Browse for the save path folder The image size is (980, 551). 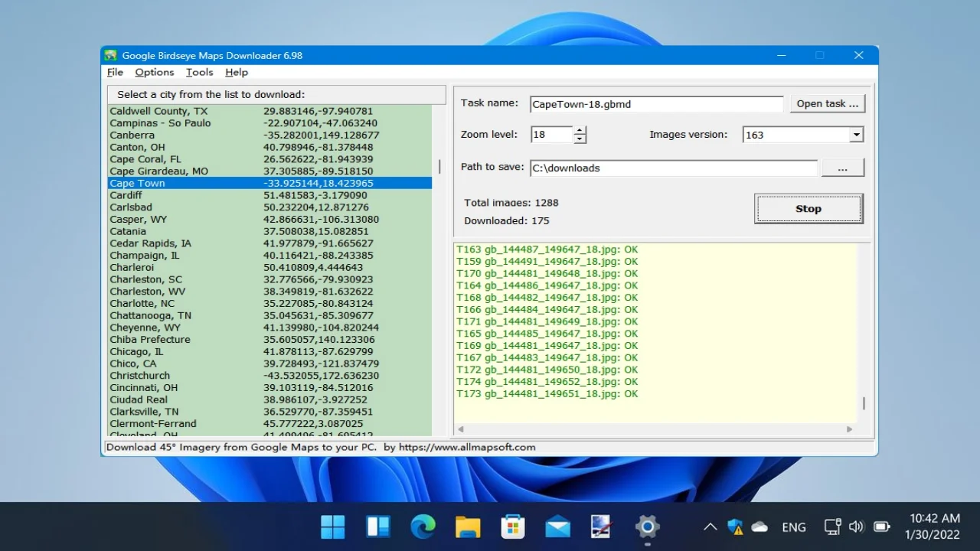pyautogui.click(x=843, y=168)
